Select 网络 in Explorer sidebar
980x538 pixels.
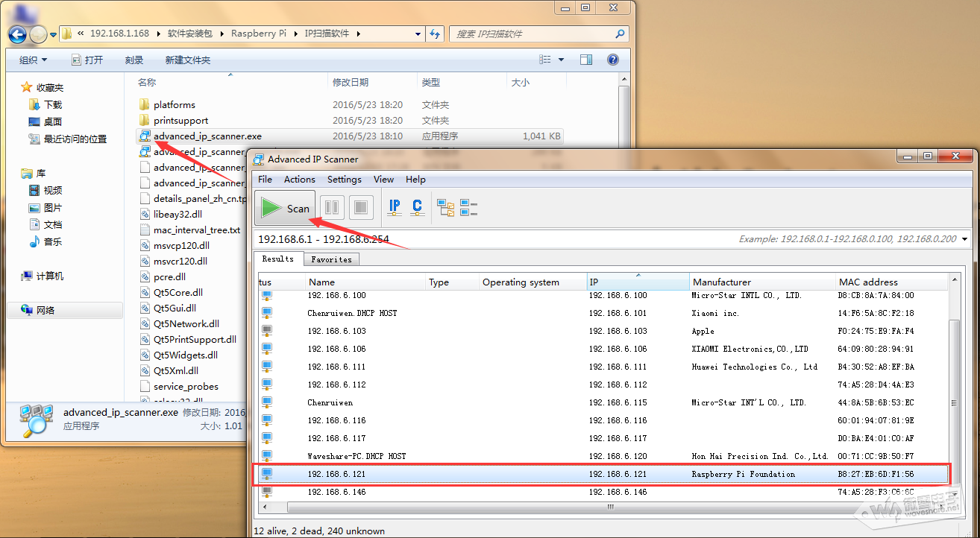[45, 310]
